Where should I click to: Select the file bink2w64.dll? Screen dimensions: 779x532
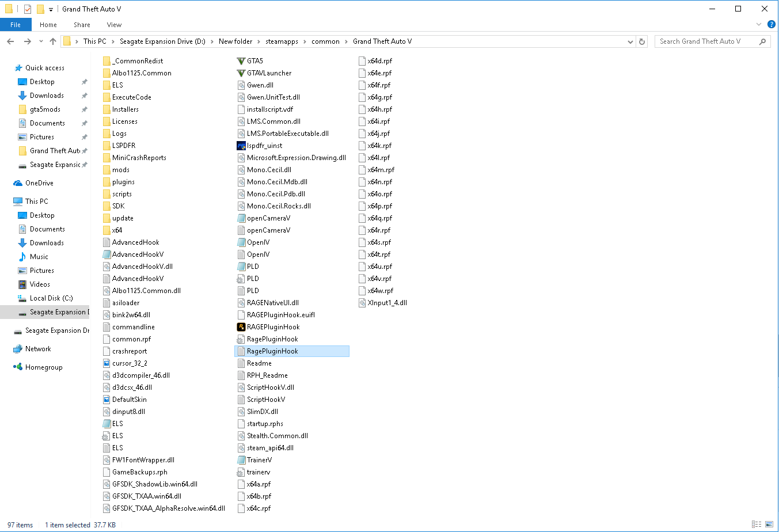point(126,315)
